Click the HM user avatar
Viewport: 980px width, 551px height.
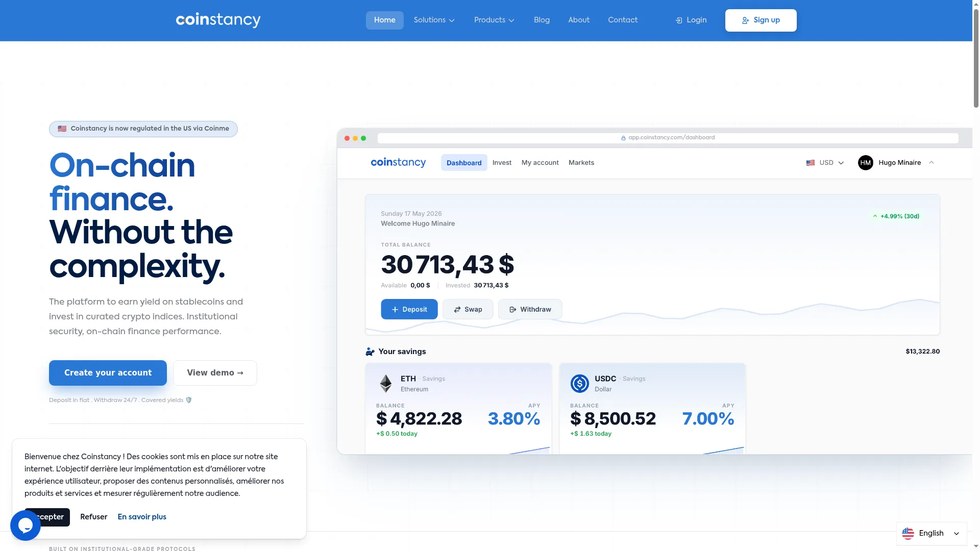click(x=866, y=163)
